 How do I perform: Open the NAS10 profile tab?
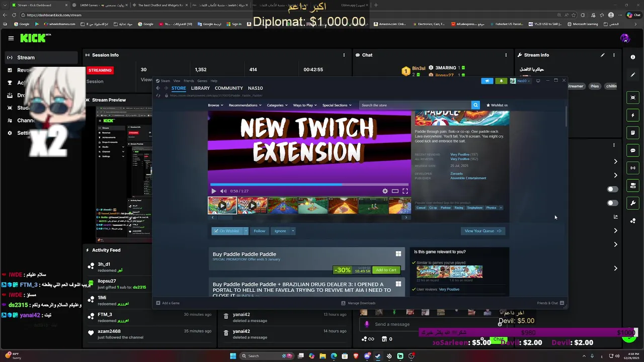[x=256, y=88]
